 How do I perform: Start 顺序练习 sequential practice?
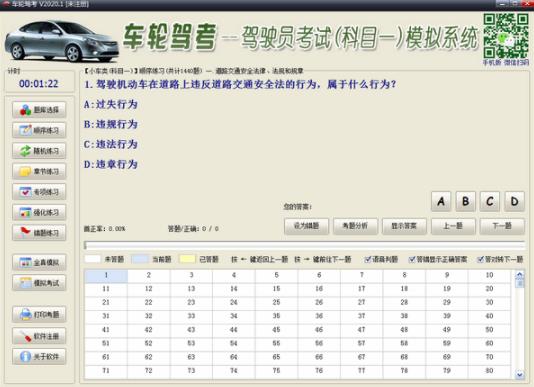coord(39,130)
